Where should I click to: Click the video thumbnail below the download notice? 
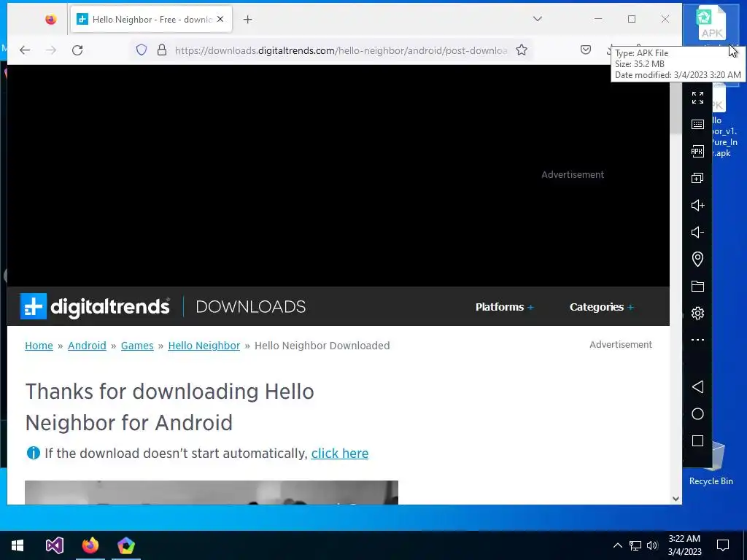pyautogui.click(x=212, y=492)
